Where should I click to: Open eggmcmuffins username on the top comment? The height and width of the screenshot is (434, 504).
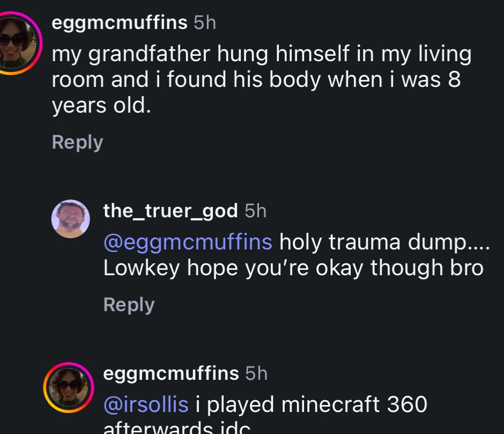coord(120,23)
